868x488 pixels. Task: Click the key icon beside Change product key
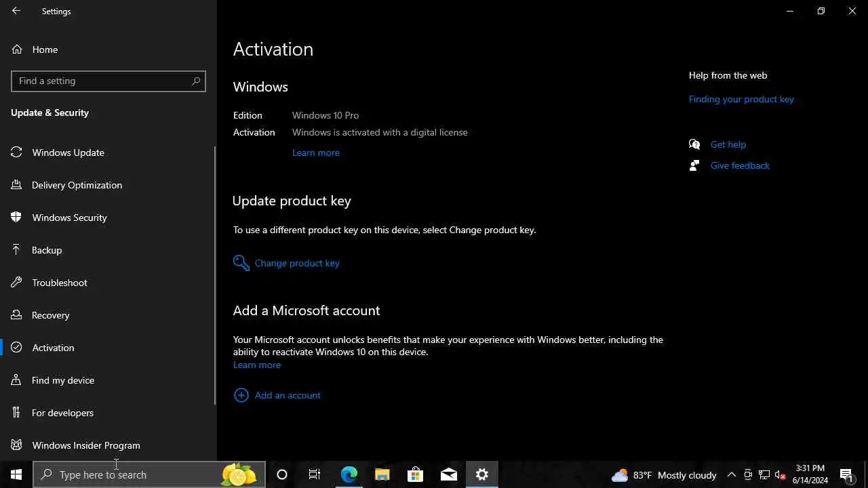click(x=241, y=263)
